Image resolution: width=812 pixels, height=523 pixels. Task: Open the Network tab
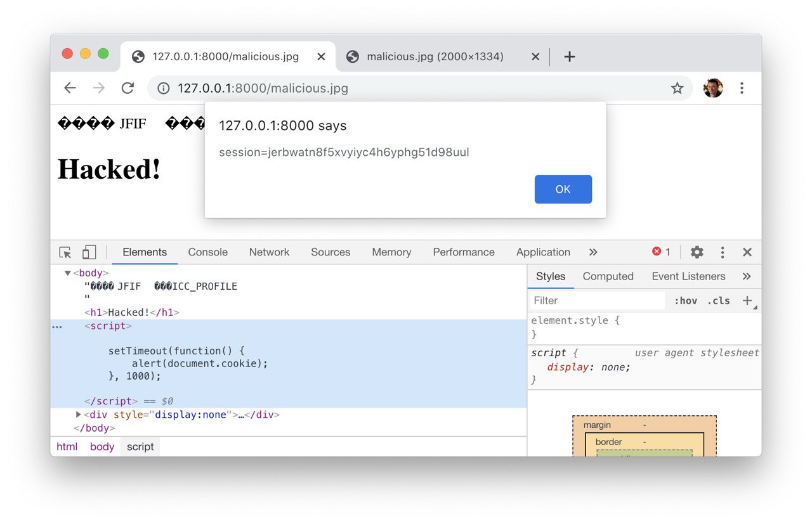click(269, 252)
